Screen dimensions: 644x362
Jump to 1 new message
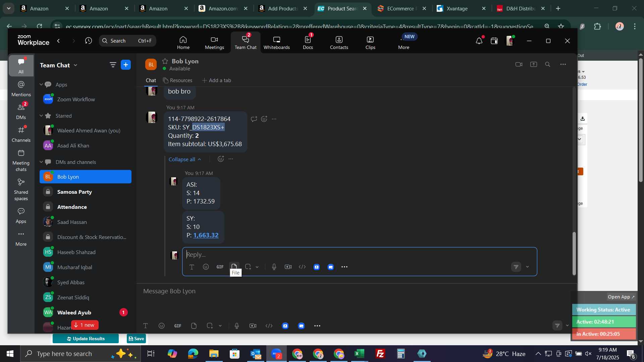[85, 325]
